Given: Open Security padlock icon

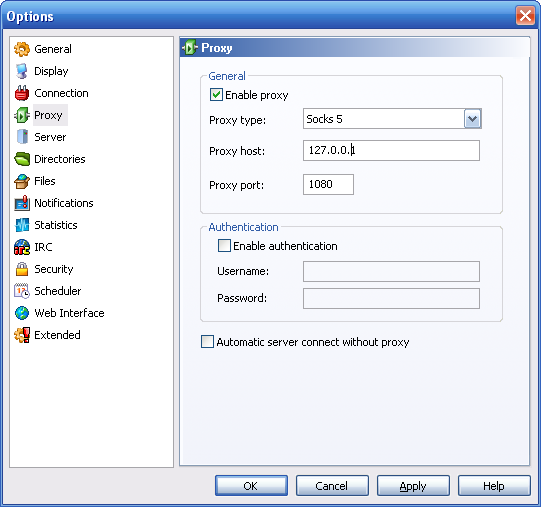Looking at the screenshot, I should pyautogui.click(x=22, y=269).
